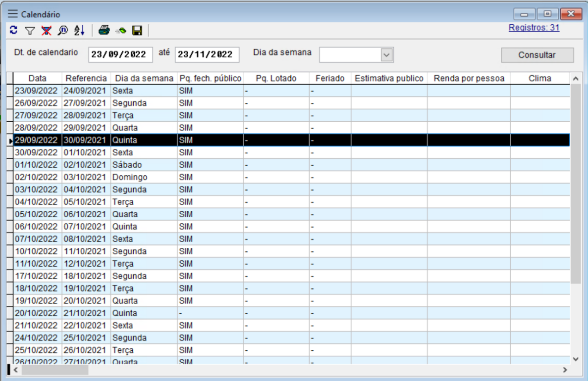Click the horizontal scrollbar right arrow
Viewport: 588px width, 381px height.
click(x=565, y=369)
